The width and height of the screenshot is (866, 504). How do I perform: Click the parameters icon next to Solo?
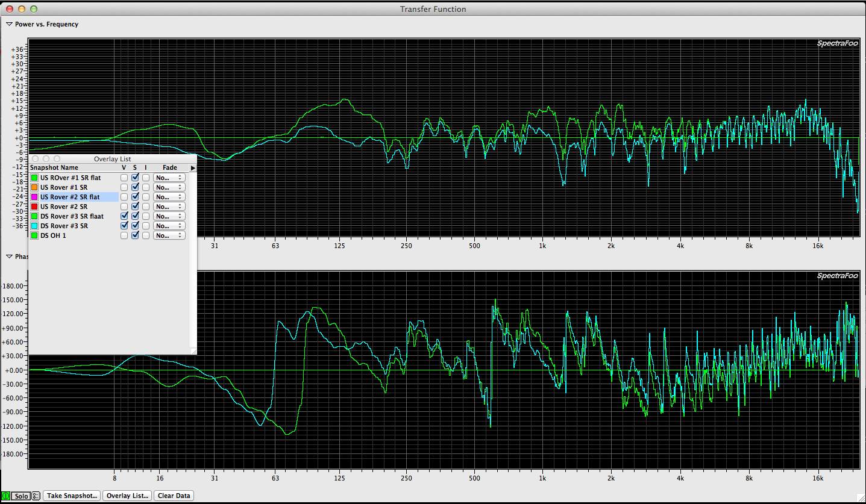[x=36, y=496]
